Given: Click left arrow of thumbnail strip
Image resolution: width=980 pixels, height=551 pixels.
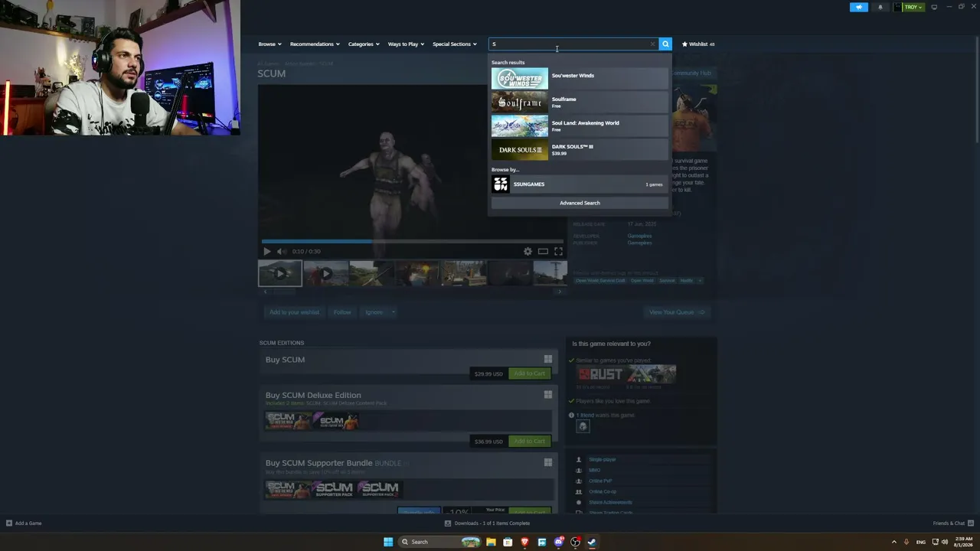Looking at the screenshot, I should pyautogui.click(x=265, y=292).
